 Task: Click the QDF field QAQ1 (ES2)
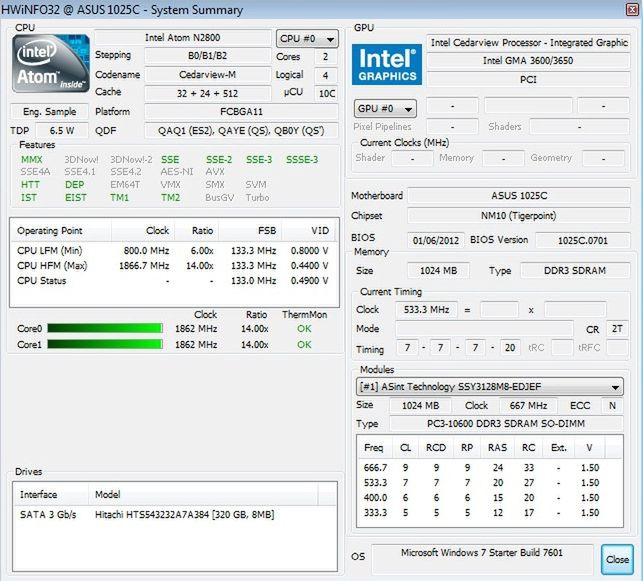242,131
